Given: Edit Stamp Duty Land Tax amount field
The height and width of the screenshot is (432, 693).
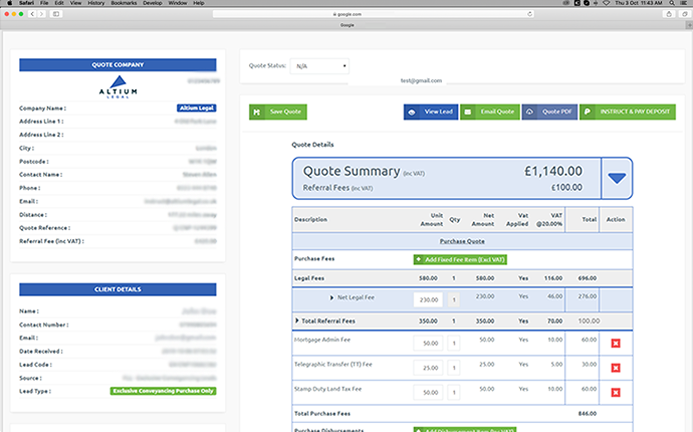Looking at the screenshot, I should tap(428, 392).
